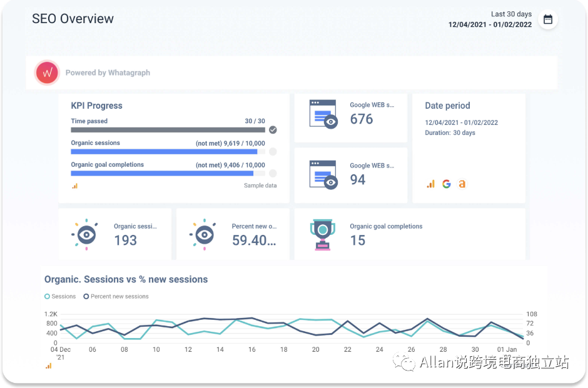Toggle the Percent new sessions legend series
This screenshot has width=588, height=388.
click(116, 296)
